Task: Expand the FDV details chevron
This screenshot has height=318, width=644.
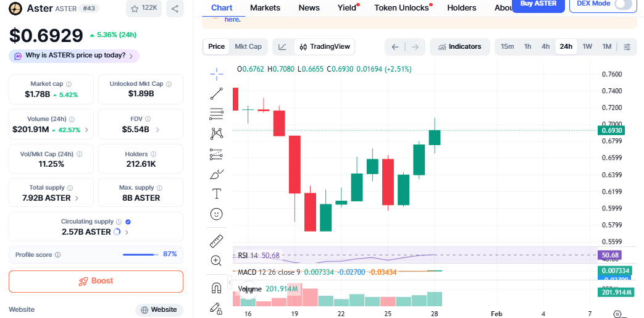Action: [157, 130]
